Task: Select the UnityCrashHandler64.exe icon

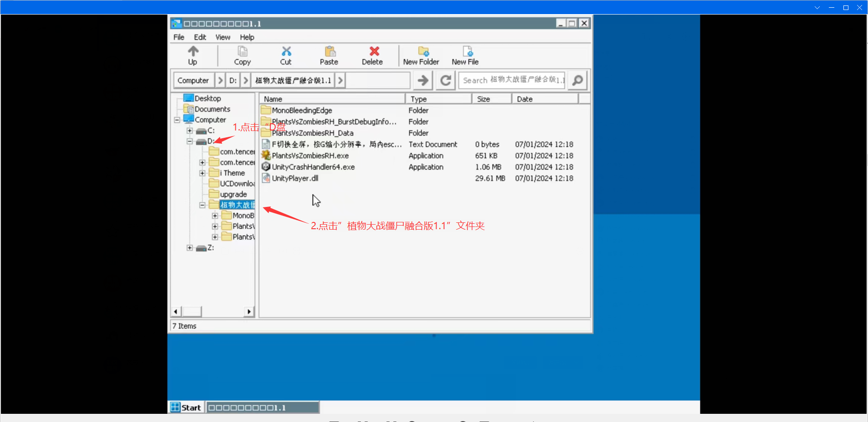Action: click(x=266, y=167)
